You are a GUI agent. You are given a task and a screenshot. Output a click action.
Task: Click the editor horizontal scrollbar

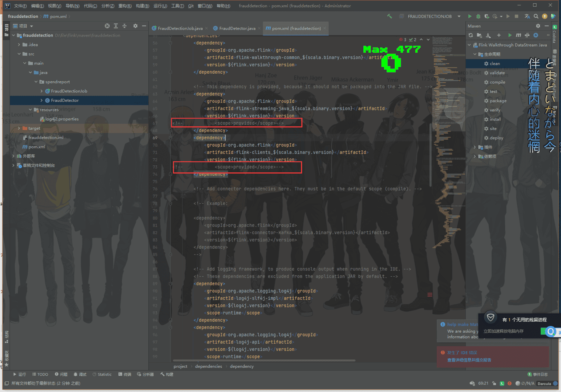[x=264, y=361]
